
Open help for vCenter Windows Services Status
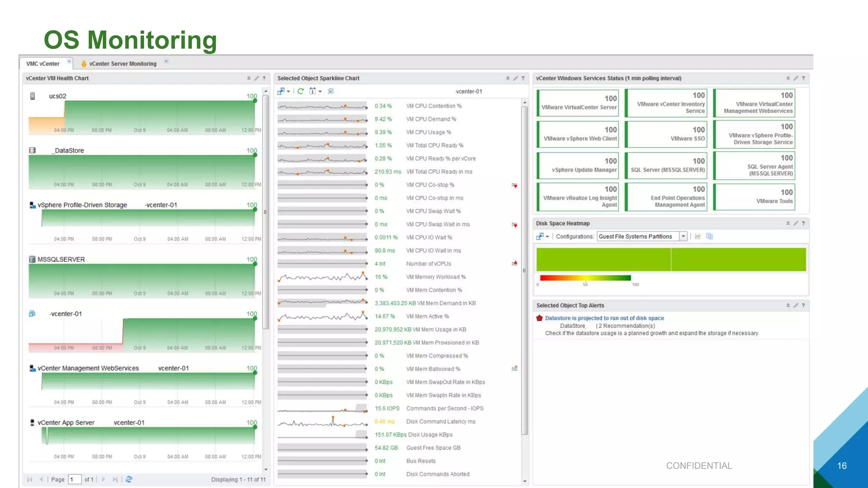click(803, 78)
